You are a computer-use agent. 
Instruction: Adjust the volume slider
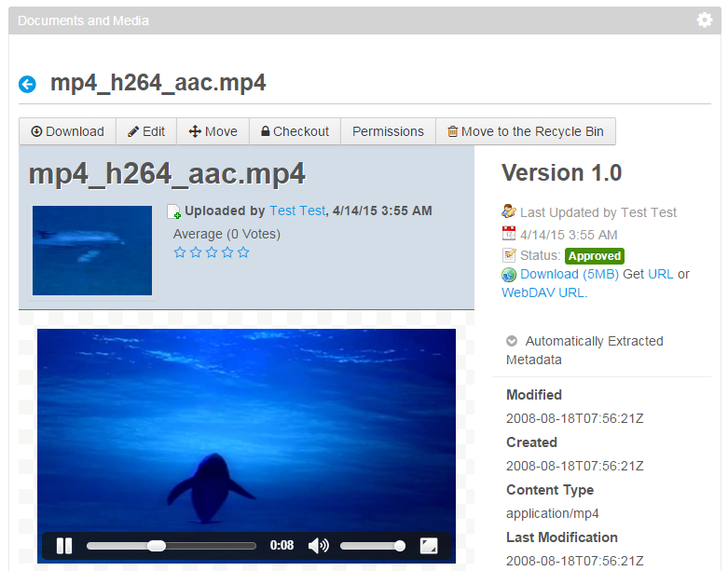(372, 546)
